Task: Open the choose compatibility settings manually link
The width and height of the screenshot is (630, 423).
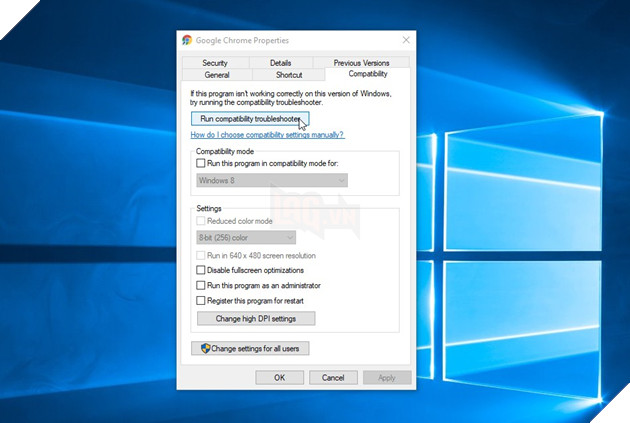Action: [x=267, y=135]
